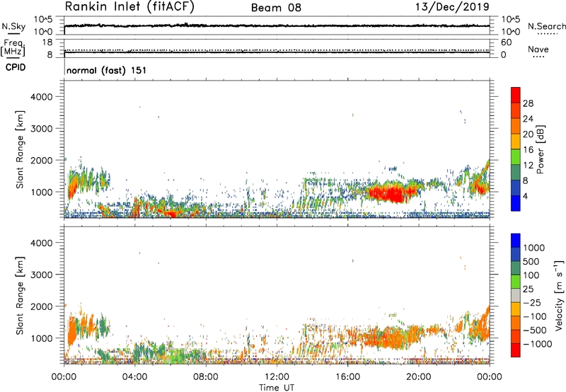Image resolution: width=566 pixels, height=392 pixels.
Task: Click the "18" tick on the frequency axis
Action: coord(47,42)
